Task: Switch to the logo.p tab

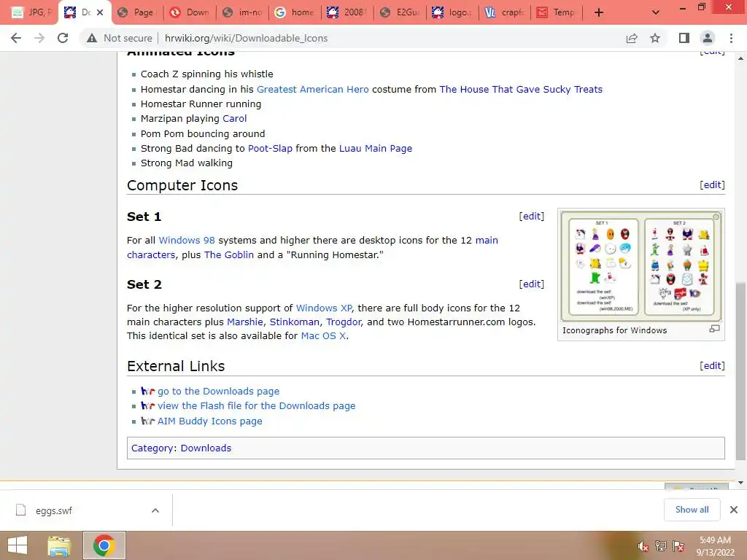Action: click(x=453, y=12)
